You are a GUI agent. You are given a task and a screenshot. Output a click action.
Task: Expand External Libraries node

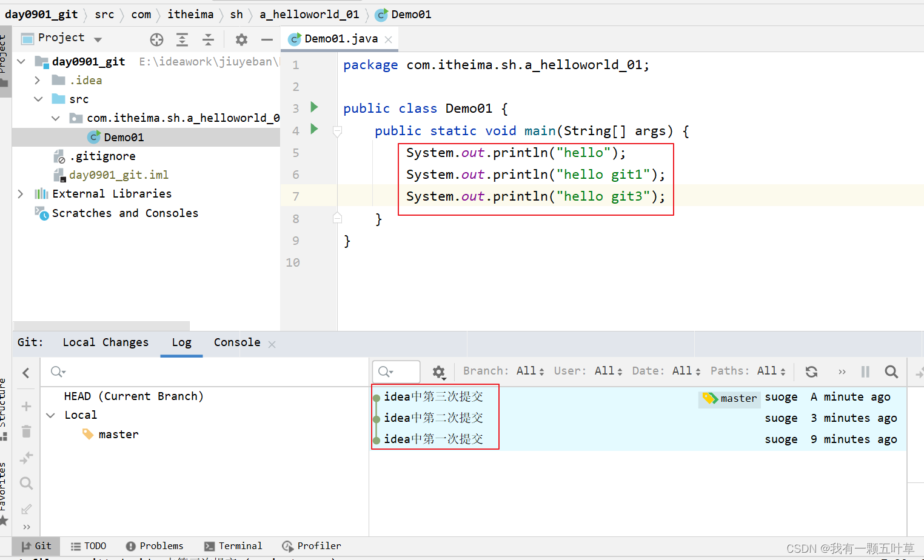21,194
